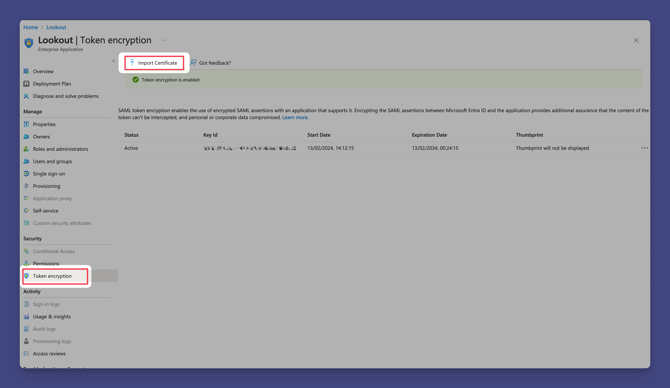The image size is (670, 388).
Task: Click the Diagnose wrench icon
Action: coord(26,96)
